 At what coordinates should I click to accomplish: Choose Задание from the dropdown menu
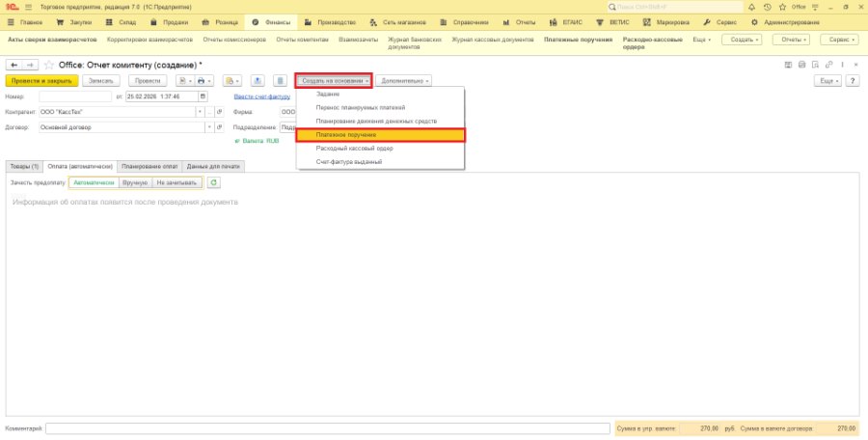(x=380, y=95)
